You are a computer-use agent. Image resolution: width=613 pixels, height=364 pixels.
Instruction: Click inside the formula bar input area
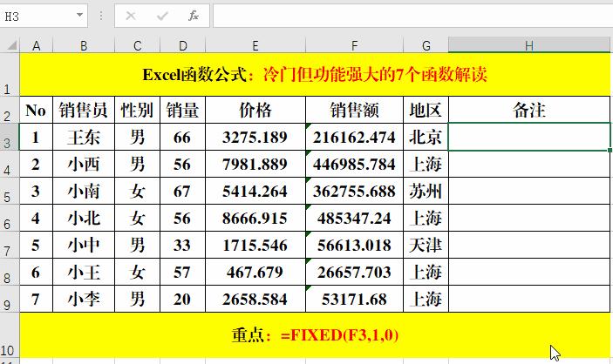click(412, 16)
